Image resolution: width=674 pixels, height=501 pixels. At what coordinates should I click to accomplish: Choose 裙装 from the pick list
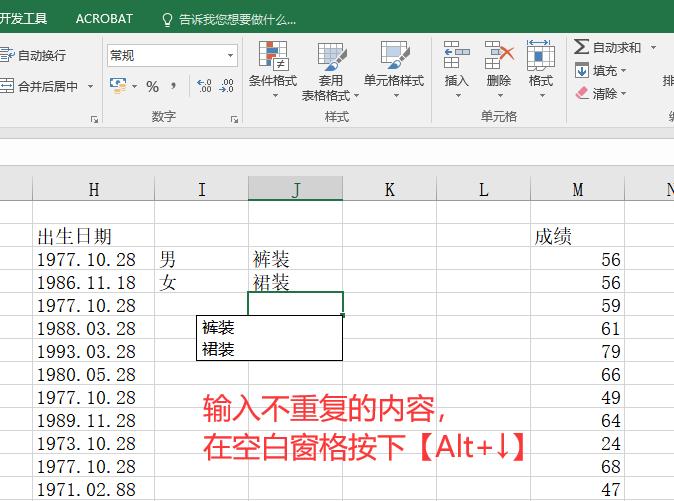tap(218, 349)
